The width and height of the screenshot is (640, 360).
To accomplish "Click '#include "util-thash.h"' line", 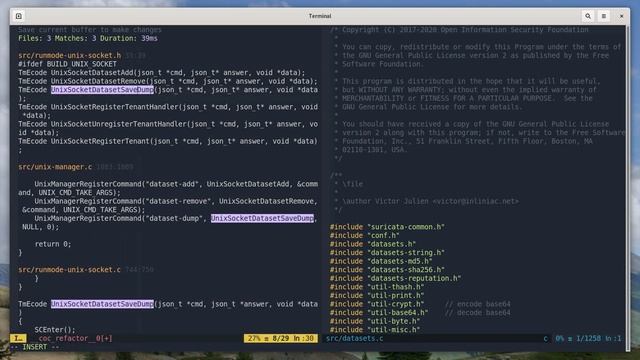I will pyautogui.click(x=377, y=287).
